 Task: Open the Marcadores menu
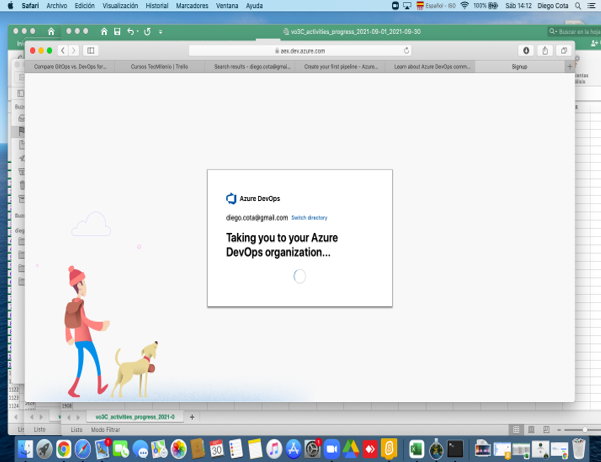coord(192,6)
